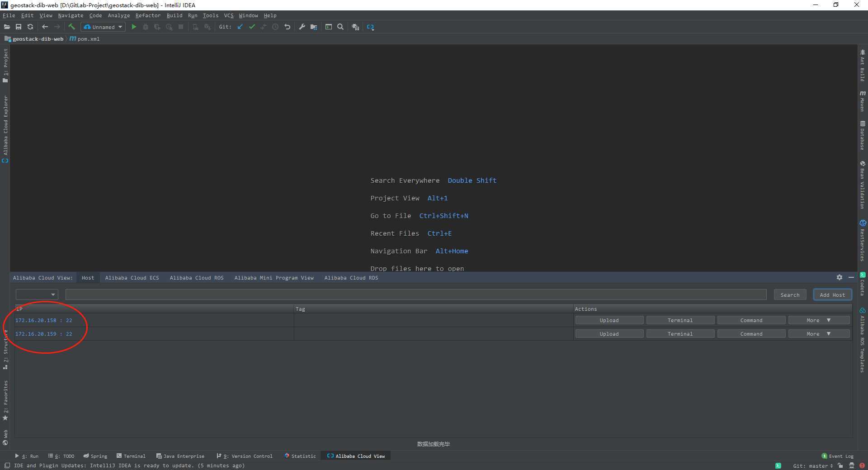The image size is (868, 470).
Task: Open settings with the wrench icon
Action: tap(302, 27)
